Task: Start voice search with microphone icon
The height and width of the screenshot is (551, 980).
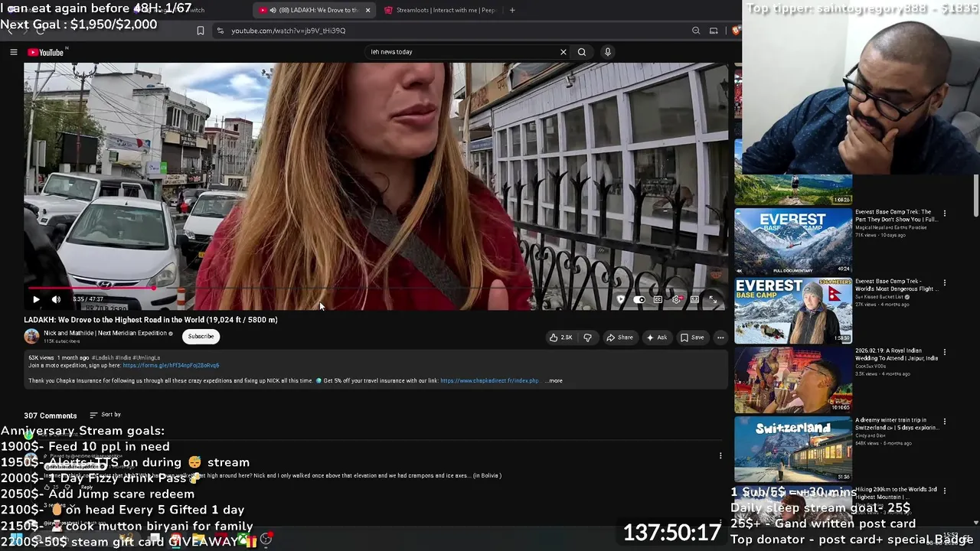Action: click(608, 52)
